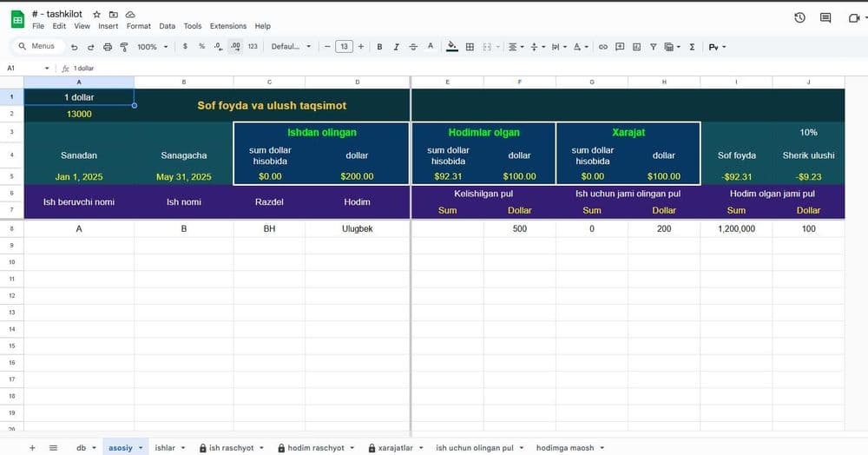This screenshot has width=868, height=455.
Task: Open the borders tool
Action: click(470, 47)
